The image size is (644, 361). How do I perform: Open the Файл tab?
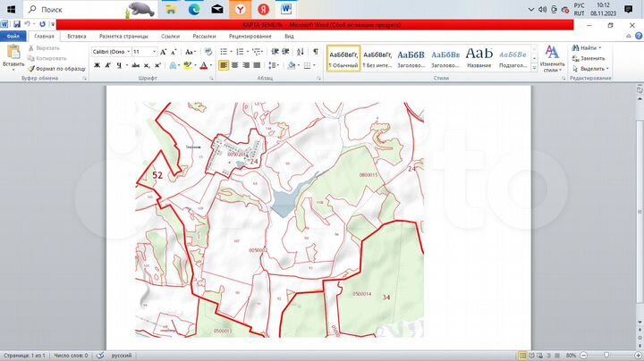[x=13, y=36]
